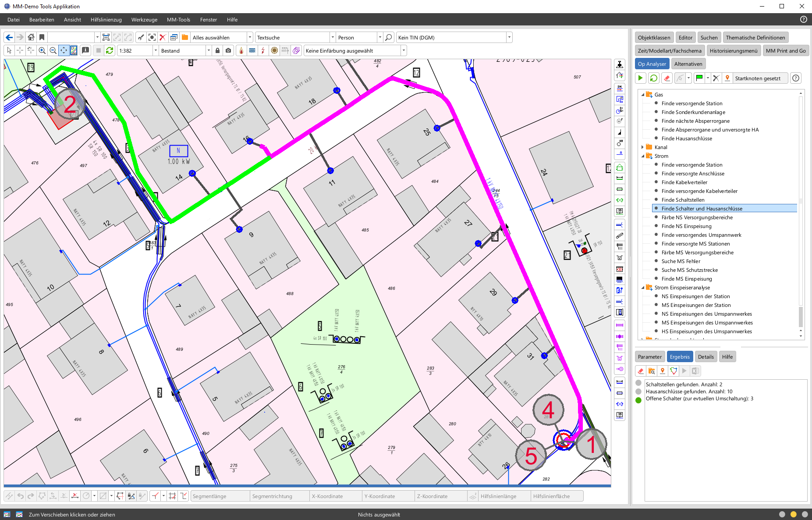
Task: Switch to the Parameter tab
Action: [x=650, y=356]
